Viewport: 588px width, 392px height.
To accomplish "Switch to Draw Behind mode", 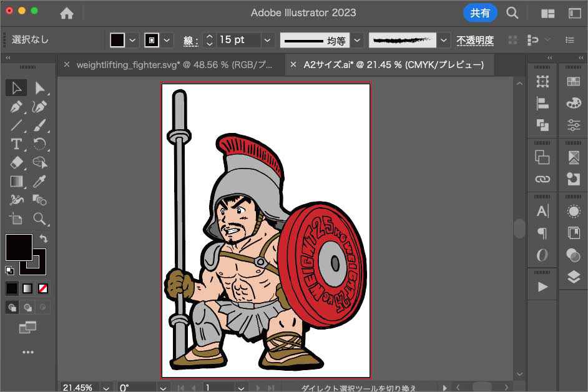I will (x=28, y=307).
